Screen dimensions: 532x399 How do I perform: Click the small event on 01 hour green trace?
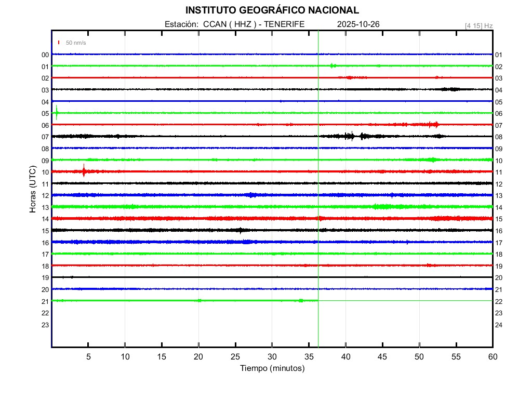tap(332, 65)
